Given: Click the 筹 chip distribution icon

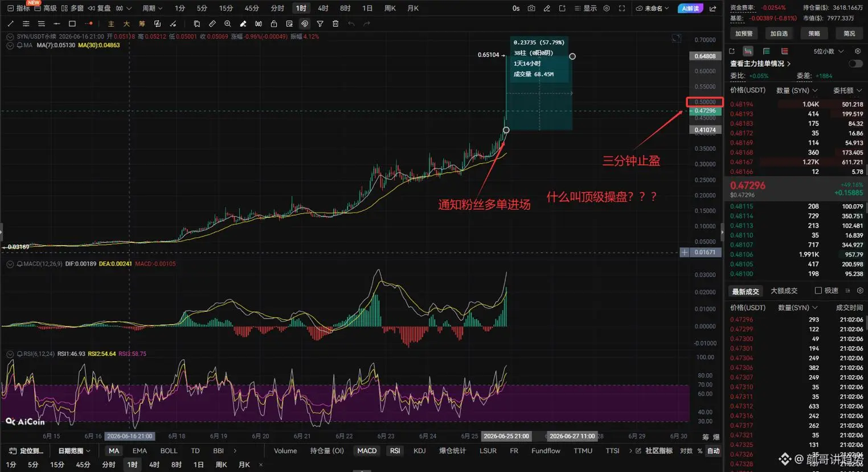Looking at the screenshot, I should tap(142, 24).
